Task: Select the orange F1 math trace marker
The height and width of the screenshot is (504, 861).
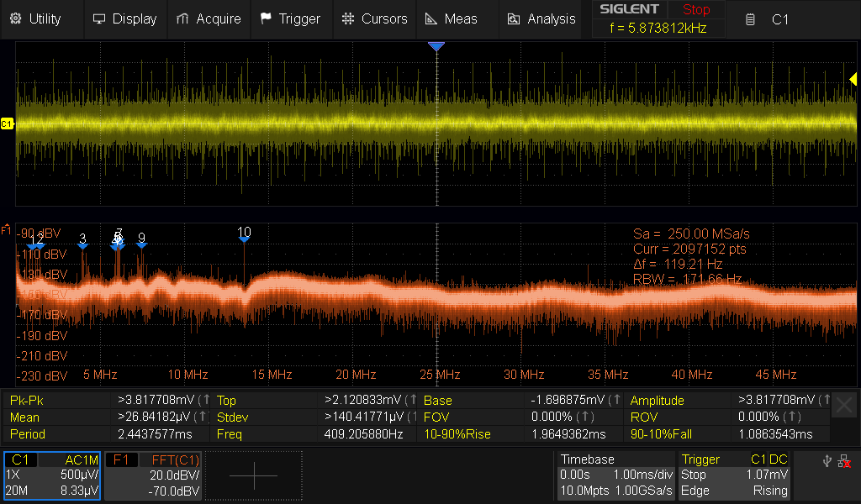Action: (x=6, y=228)
